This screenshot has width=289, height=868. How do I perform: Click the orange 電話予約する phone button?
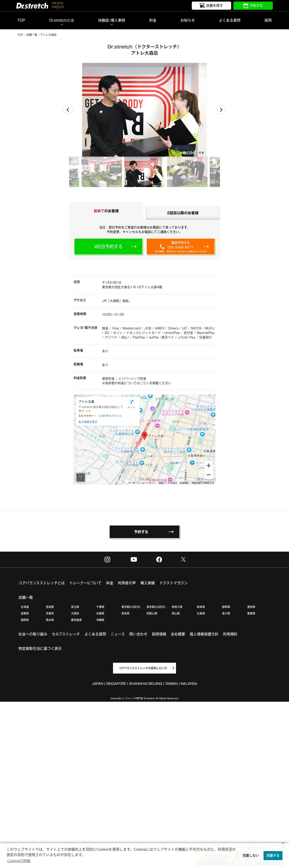pyautogui.click(x=181, y=247)
